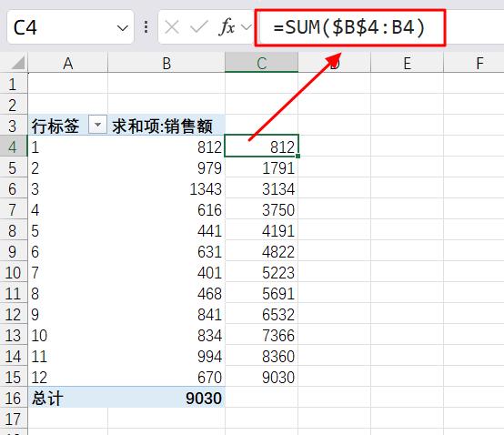Select column C header
The width and height of the screenshot is (504, 435).
262,63
